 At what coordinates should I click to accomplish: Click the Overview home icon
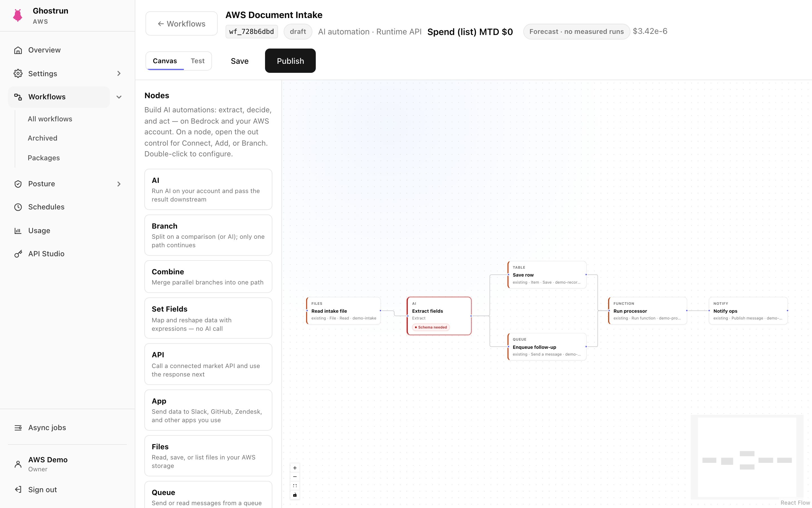click(18, 50)
